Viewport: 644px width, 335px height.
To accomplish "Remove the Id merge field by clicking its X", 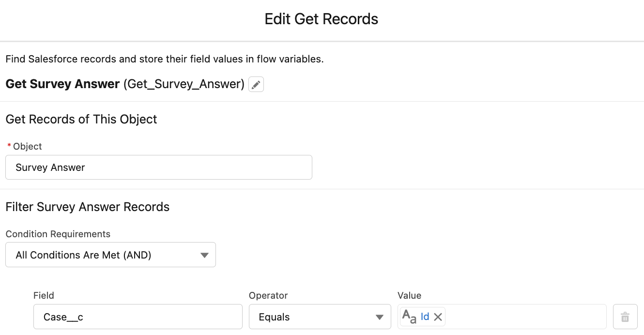I will (438, 317).
